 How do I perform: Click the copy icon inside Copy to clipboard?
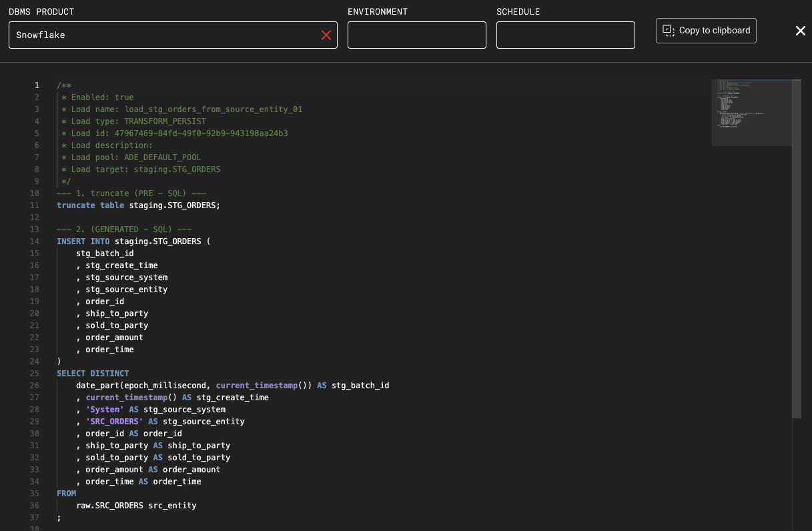(x=669, y=31)
